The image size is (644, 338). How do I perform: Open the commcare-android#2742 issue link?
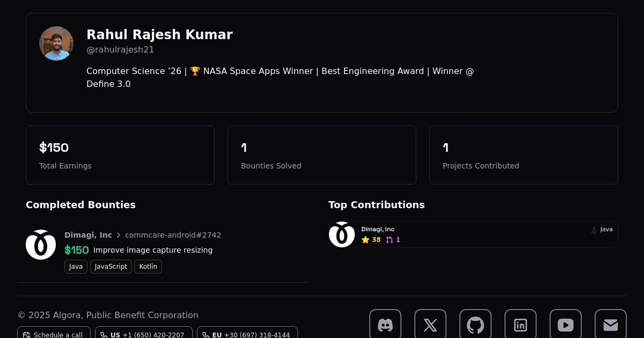point(173,235)
